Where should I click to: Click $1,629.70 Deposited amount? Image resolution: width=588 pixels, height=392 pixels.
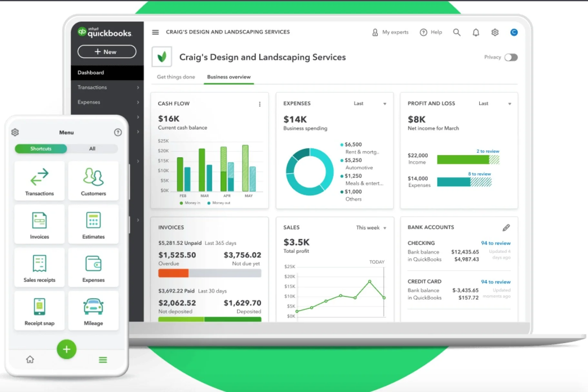tap(242, 303)
